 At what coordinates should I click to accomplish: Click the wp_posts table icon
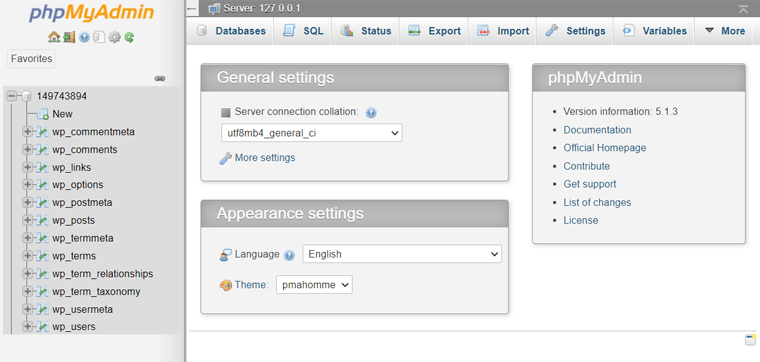(43, 220)
